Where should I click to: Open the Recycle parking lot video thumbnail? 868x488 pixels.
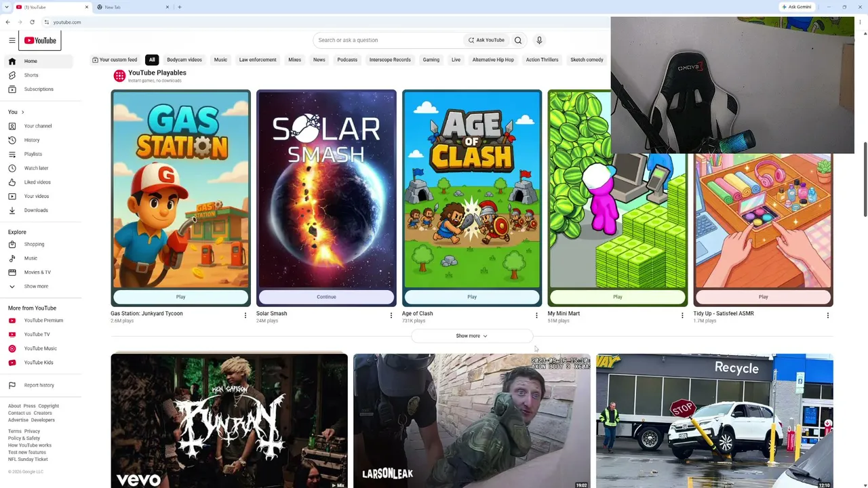coord(715,421)
